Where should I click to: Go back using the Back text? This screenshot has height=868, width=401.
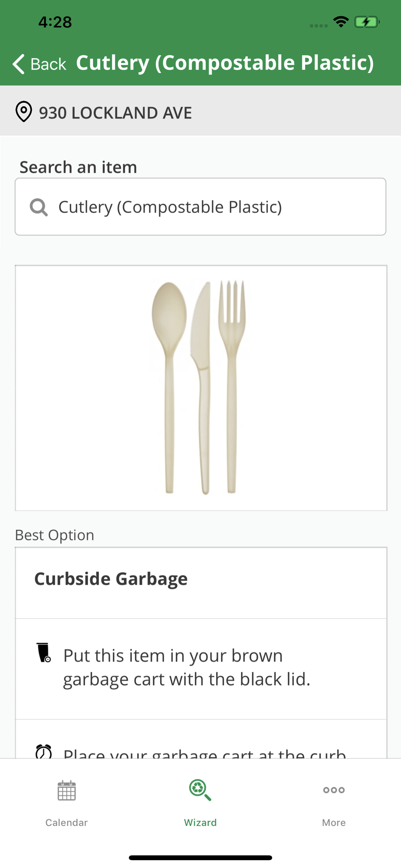48,64
